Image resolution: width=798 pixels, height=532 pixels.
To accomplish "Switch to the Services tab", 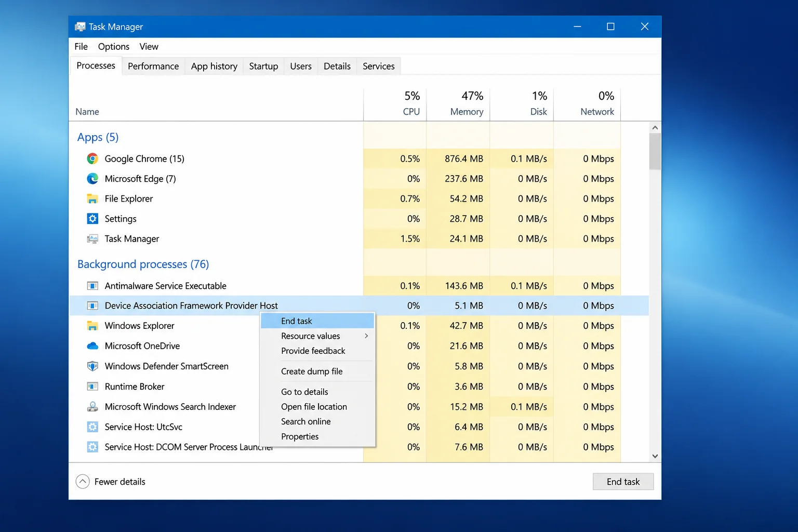I will click(379, 66).
